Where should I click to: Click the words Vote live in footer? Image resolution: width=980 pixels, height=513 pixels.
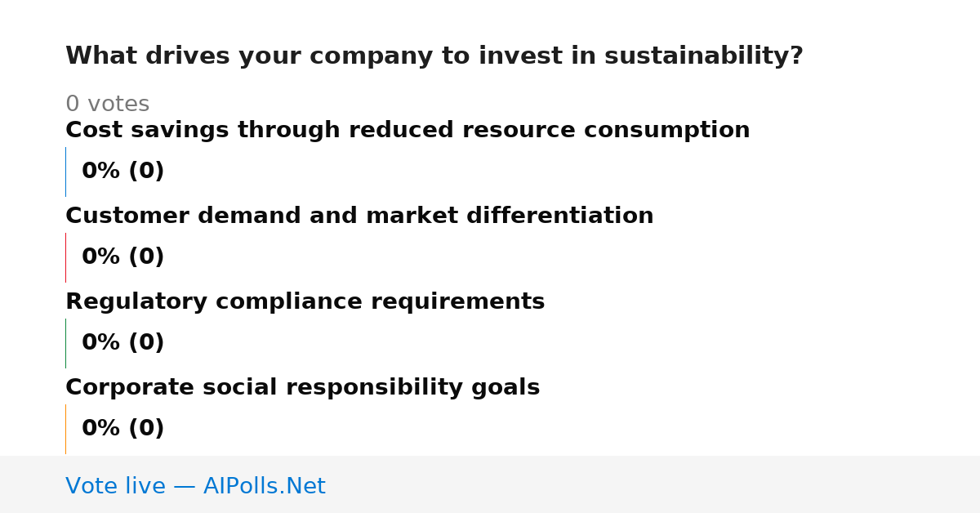coord(115,486)
